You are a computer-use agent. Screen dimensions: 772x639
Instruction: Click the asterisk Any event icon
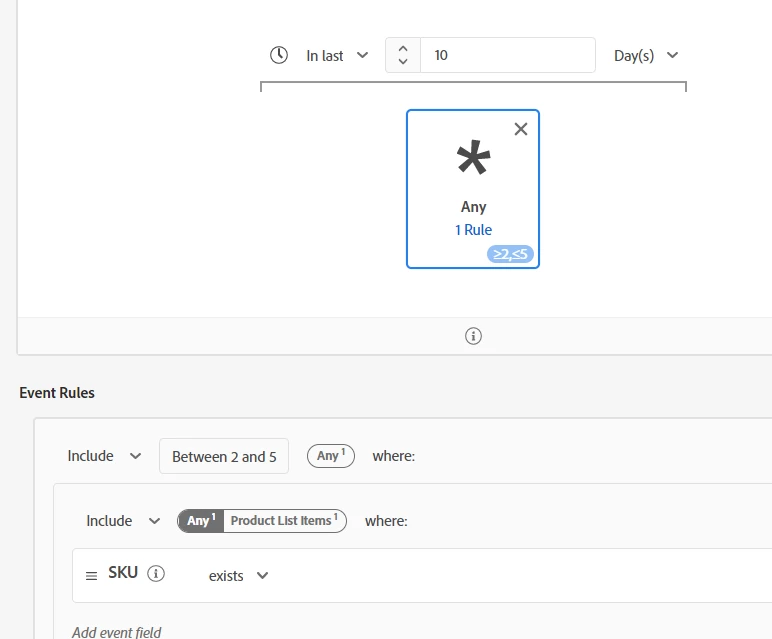tap(473, 158)
